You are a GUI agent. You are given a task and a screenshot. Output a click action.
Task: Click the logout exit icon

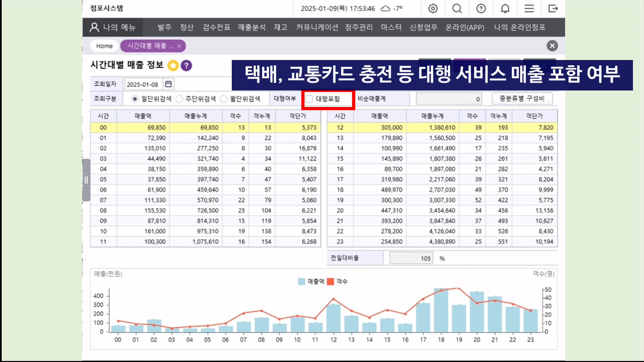tap(553, 8)
